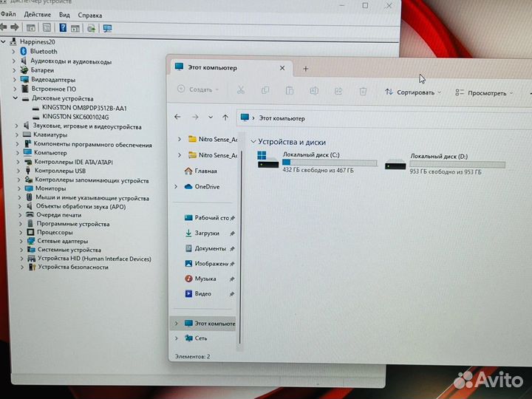Click the Paste clipboard icon
Screen dimensions: 532x399
click(290, 91)
